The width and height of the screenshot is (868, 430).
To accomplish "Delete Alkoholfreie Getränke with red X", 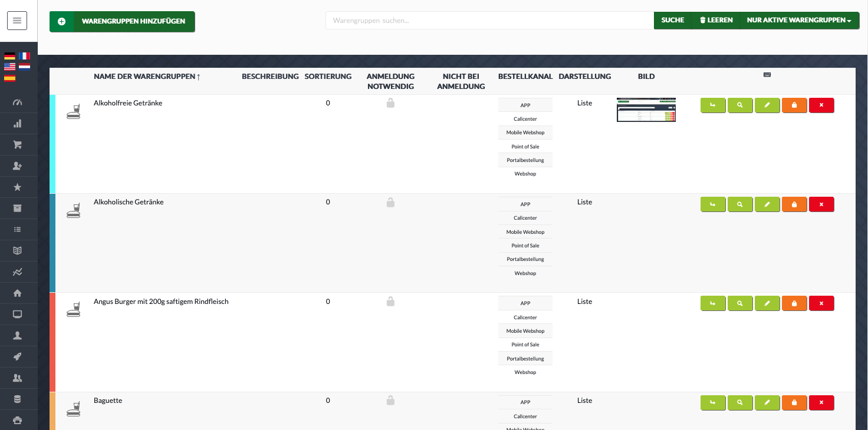I will (821, 105).
